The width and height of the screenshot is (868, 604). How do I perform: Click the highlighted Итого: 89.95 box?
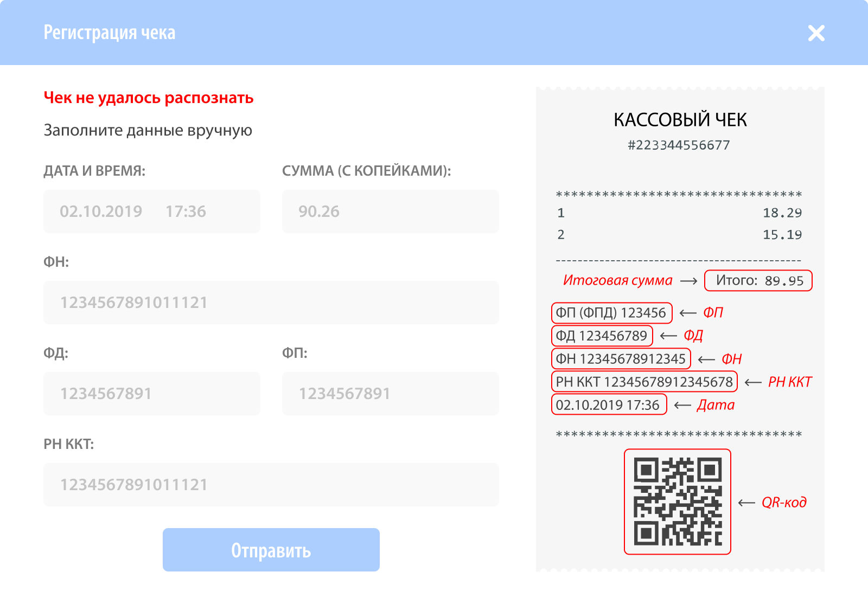[x=758, y=280]
